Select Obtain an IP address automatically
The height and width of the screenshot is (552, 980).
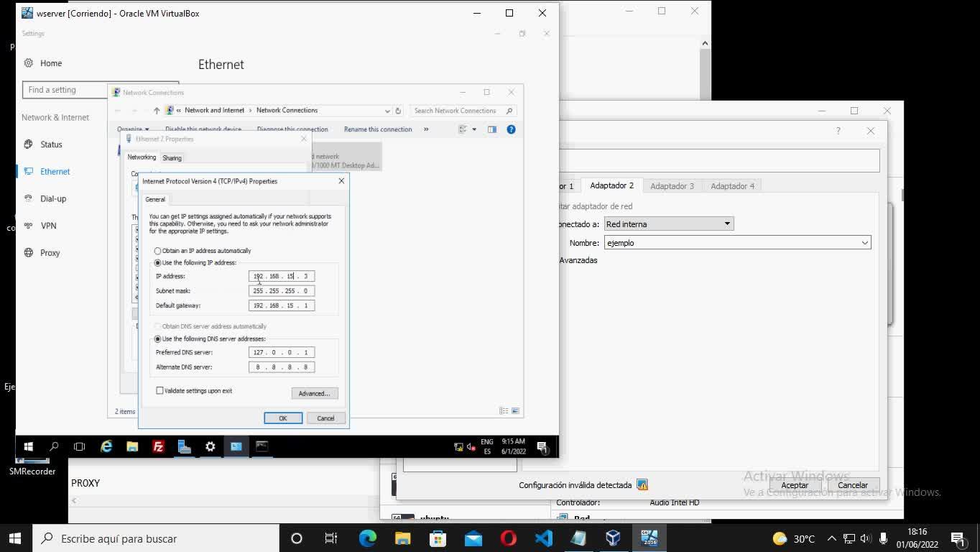(158, 251)
